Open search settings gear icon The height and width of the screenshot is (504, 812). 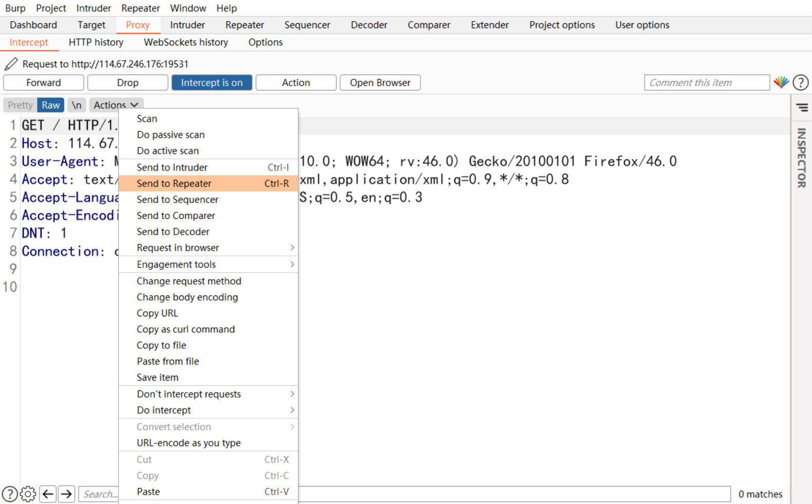pyautogui.click(x=28, y=494)
